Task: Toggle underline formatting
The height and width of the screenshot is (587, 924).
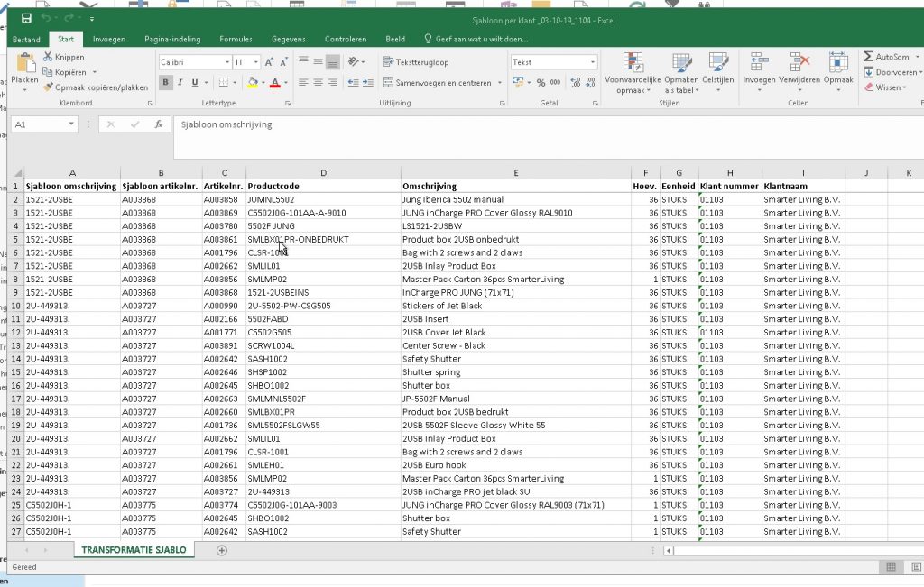Action: [195, 82]
